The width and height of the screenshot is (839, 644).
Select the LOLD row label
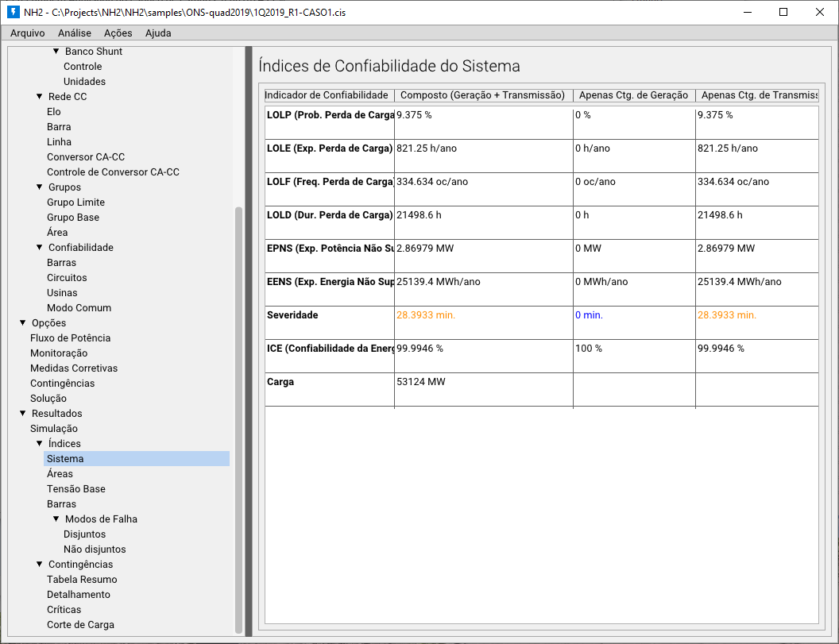pyautogui.click(x=330, y=222)
